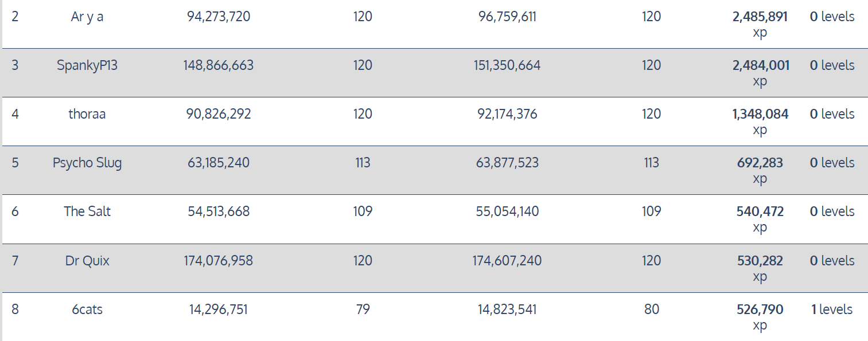
Task: Click ending XP value 151,350,664
Action: (x=507, y=65)
